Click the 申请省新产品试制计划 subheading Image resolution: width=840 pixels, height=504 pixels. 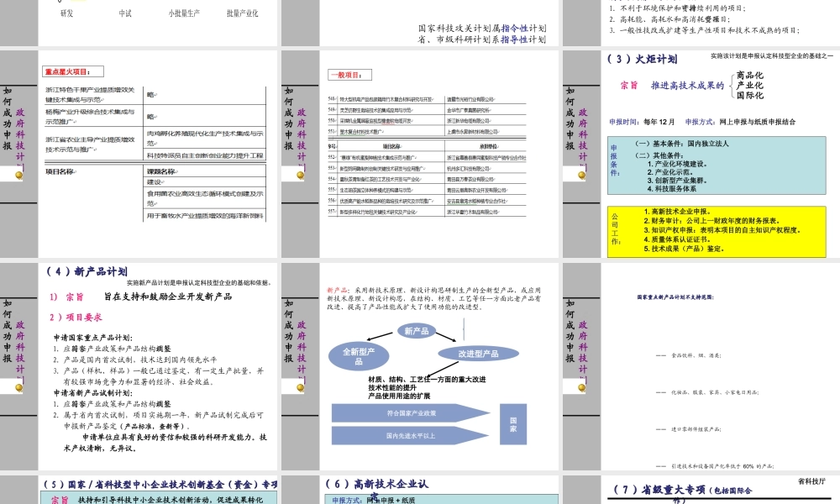(92, 393)
